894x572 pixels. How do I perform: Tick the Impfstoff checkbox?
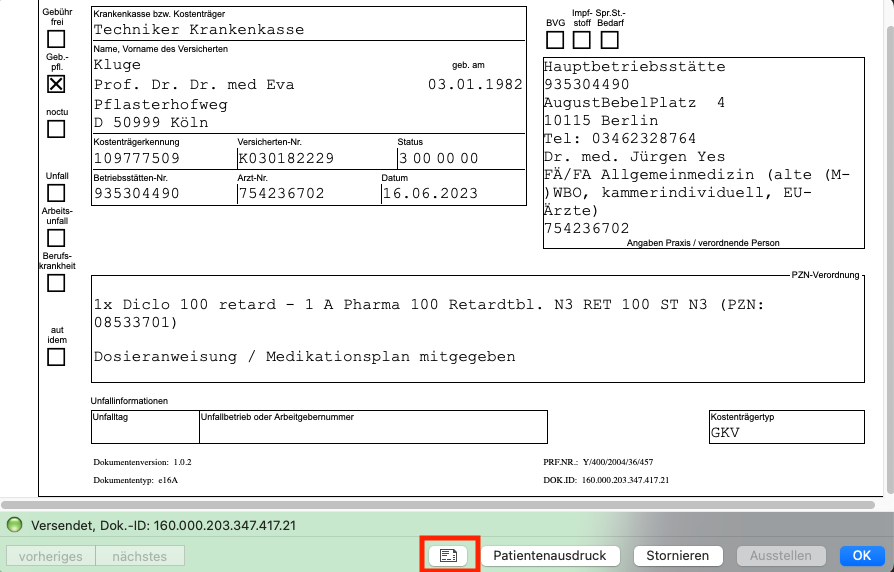pos(582,40)
